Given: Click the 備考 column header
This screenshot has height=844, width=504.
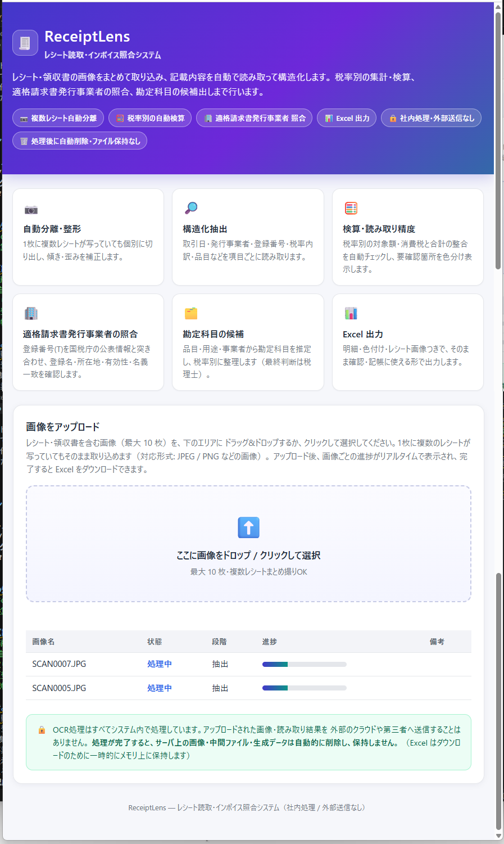Looking at the screenshot, I should click(x=437, y=642).
